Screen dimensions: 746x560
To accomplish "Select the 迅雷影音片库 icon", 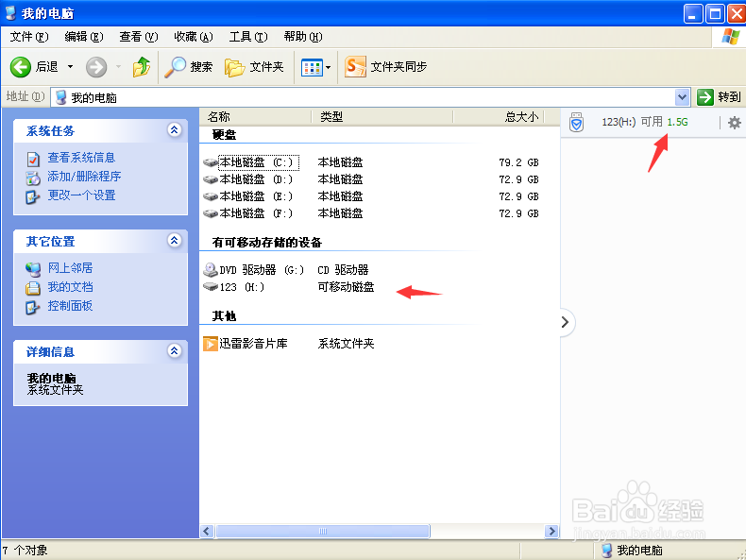I will click(211, 344).
